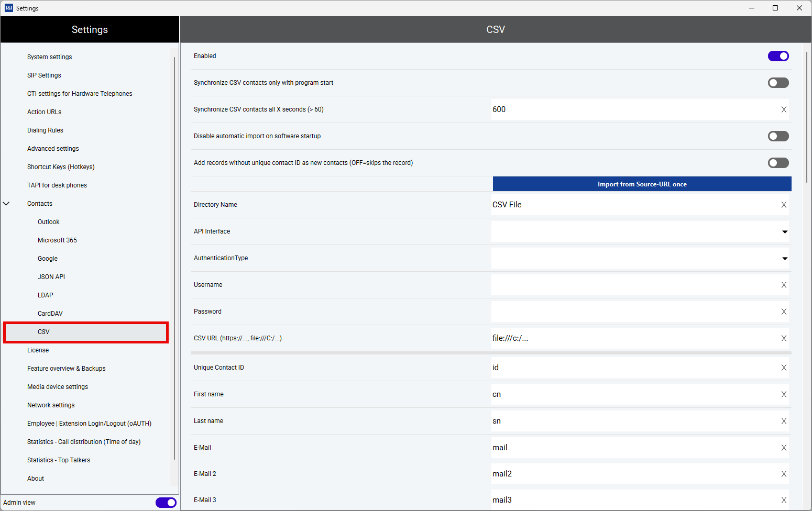Click Import from Source-URL once button
Screen dimensions: 812x511
642,184
